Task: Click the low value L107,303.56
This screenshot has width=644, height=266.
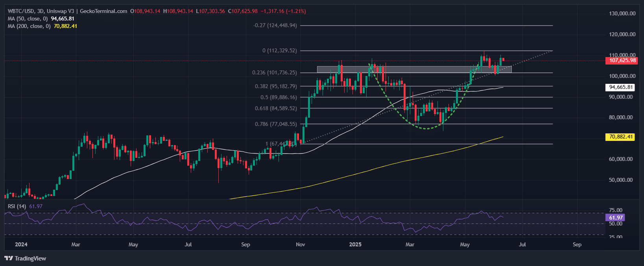Action: click(210, 11)
